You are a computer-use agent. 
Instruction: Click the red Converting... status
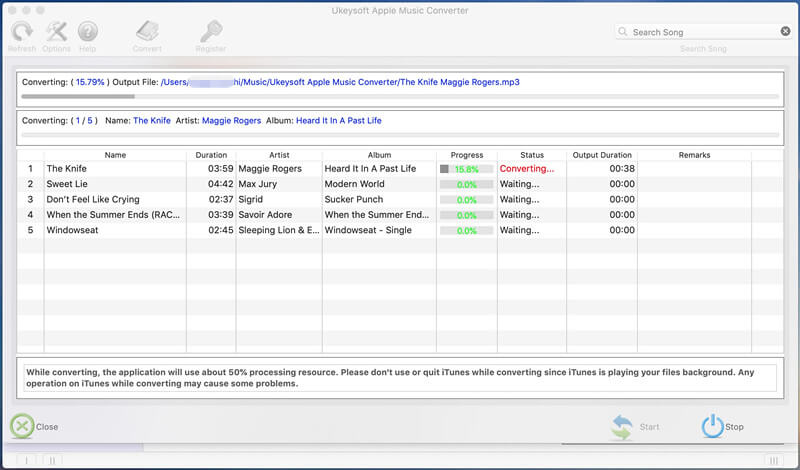527,169
